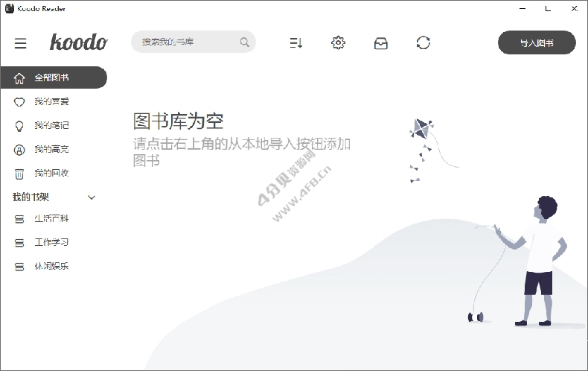Toggle the hamburger sidebar menu
588x371 pixels.
pyautogui.click(x=21, y=43)
